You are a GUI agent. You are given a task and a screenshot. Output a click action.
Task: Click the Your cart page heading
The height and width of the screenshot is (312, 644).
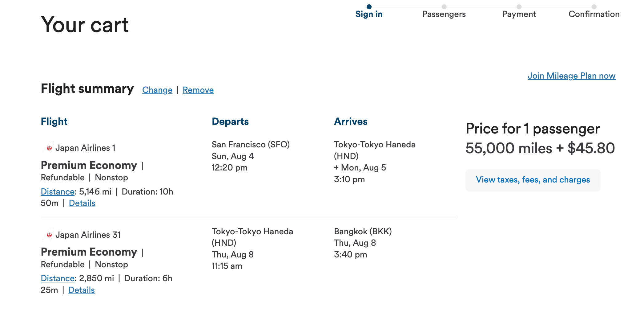(85, 25)
